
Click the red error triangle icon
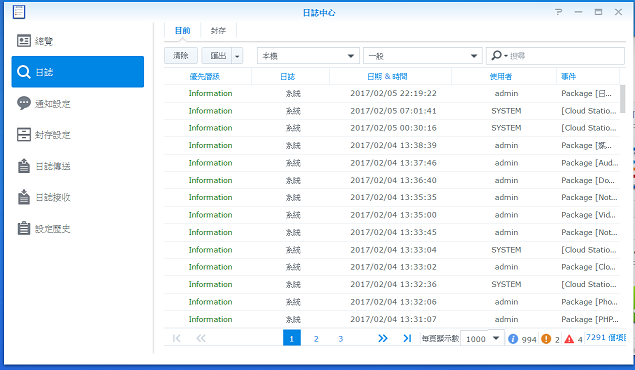coord(569,338)
